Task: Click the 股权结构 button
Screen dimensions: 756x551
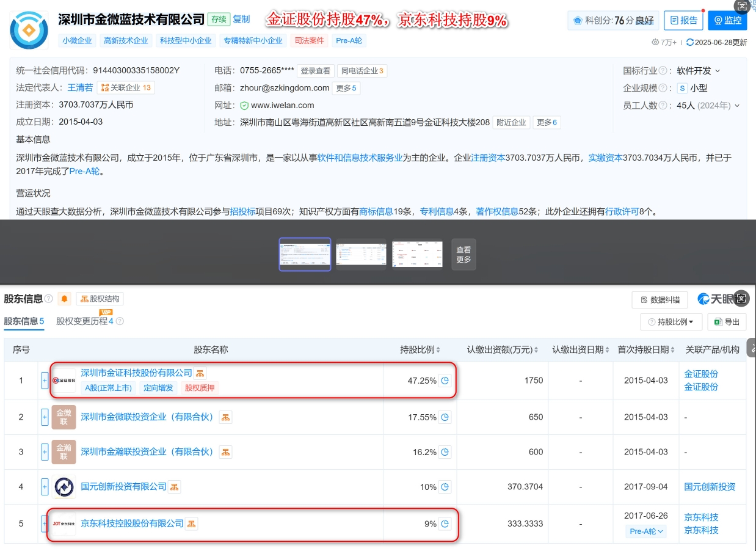Action: [x=100, y=299]
